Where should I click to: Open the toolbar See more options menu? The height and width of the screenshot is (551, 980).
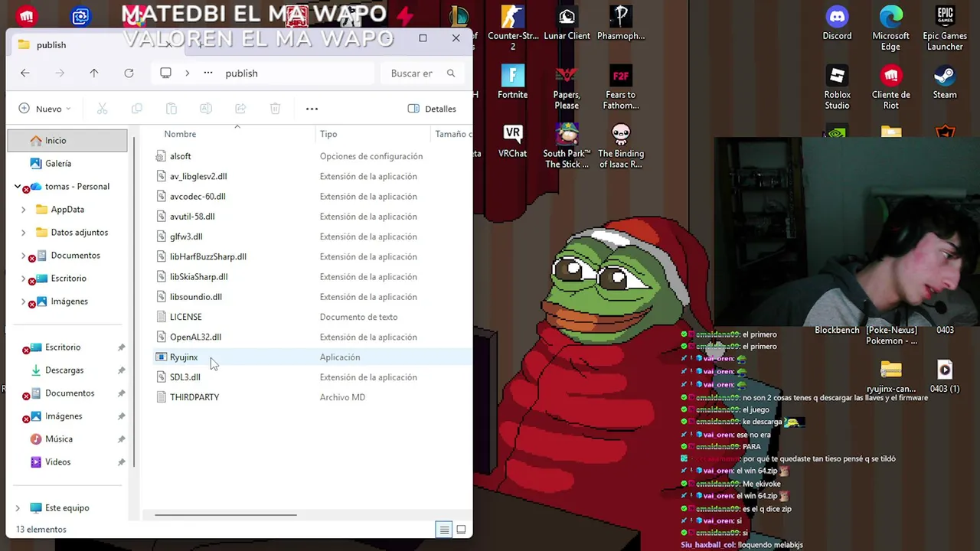(x=312, y=109)
